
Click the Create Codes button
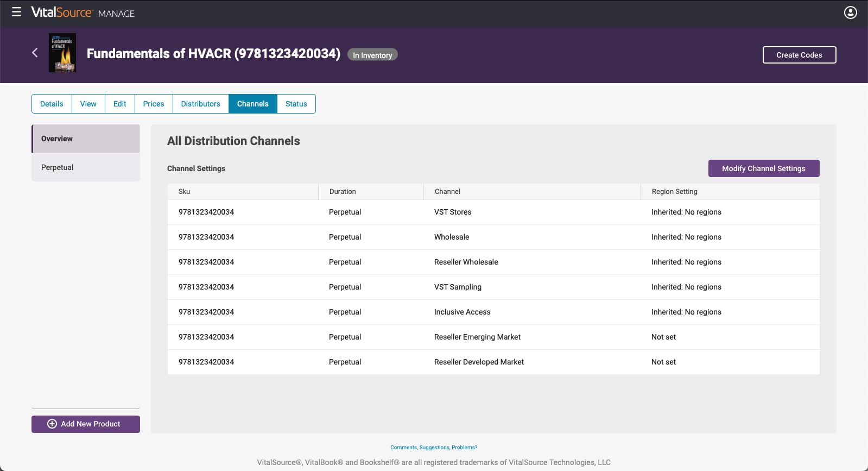tap(799, 55)
